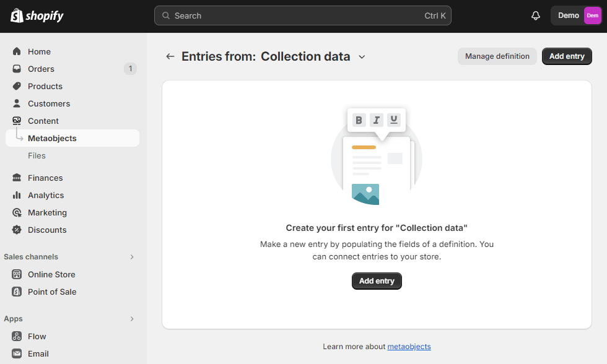Select the Marketing icon
607x364 pixels.
coord(17,212)
